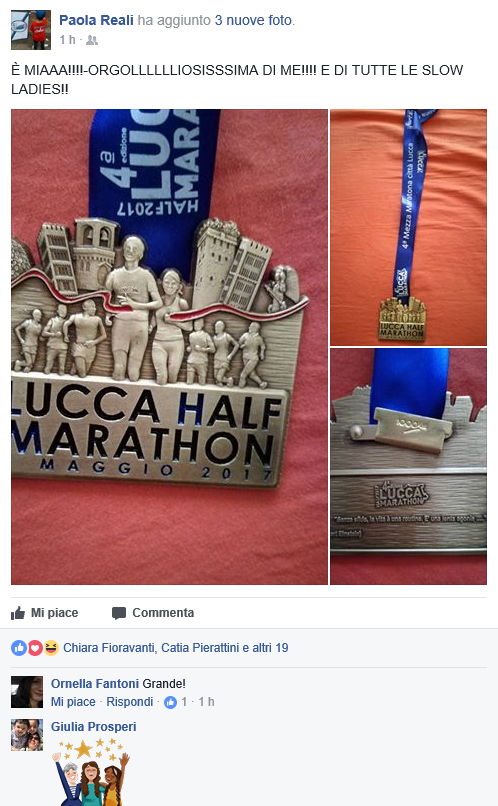Open the laughing face reaction icon

click(51, 648)
